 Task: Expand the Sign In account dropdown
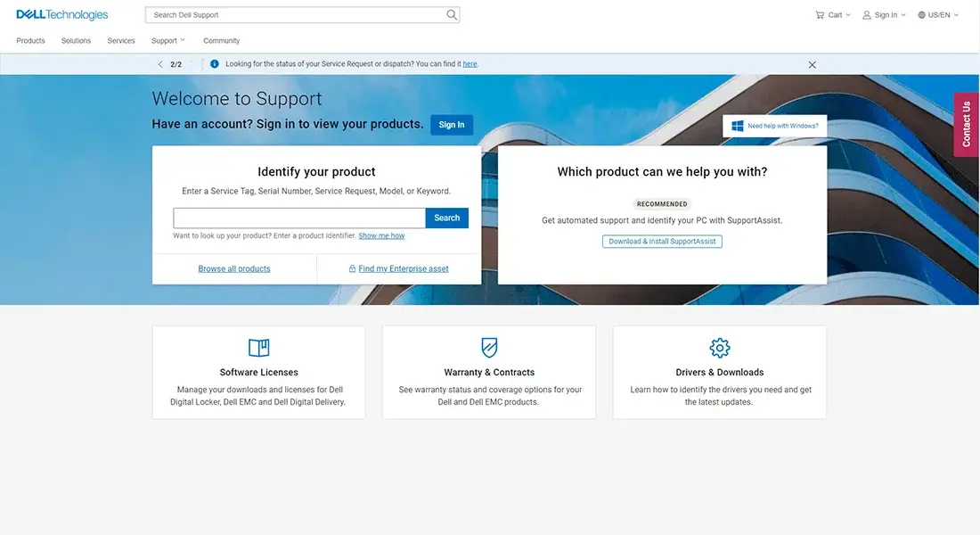903,15
